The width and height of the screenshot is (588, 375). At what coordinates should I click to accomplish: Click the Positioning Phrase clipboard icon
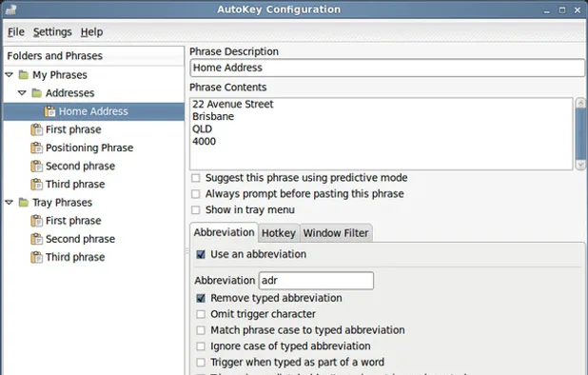[36, 148]
